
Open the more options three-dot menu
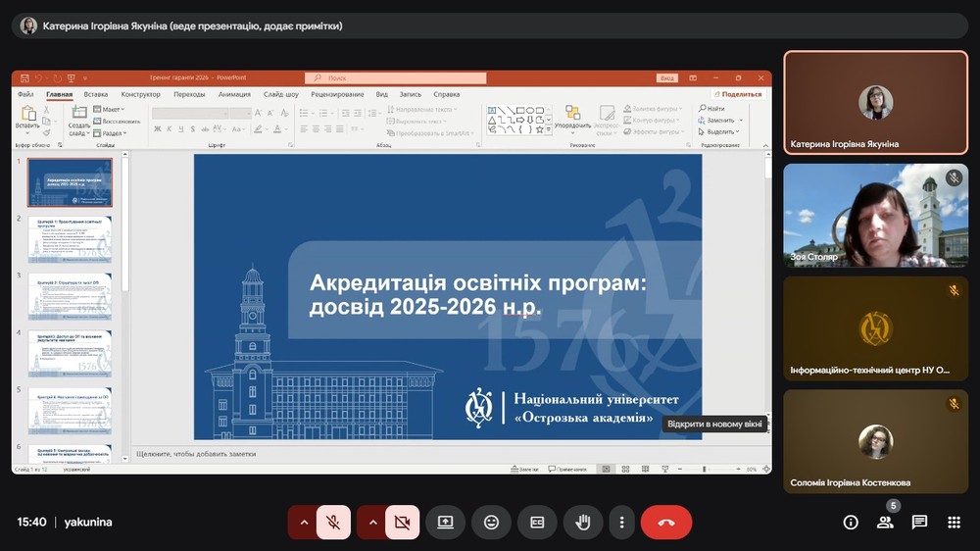[621, 523]
